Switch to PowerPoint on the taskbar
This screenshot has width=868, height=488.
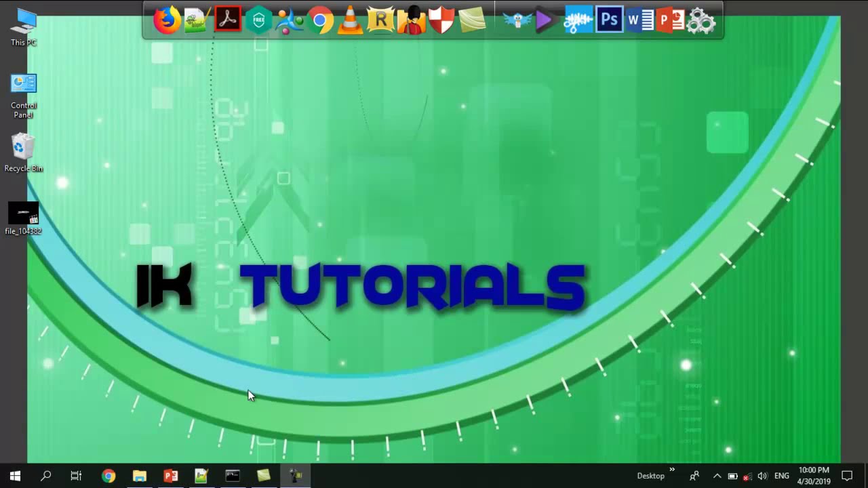click(x=170, y=476)
